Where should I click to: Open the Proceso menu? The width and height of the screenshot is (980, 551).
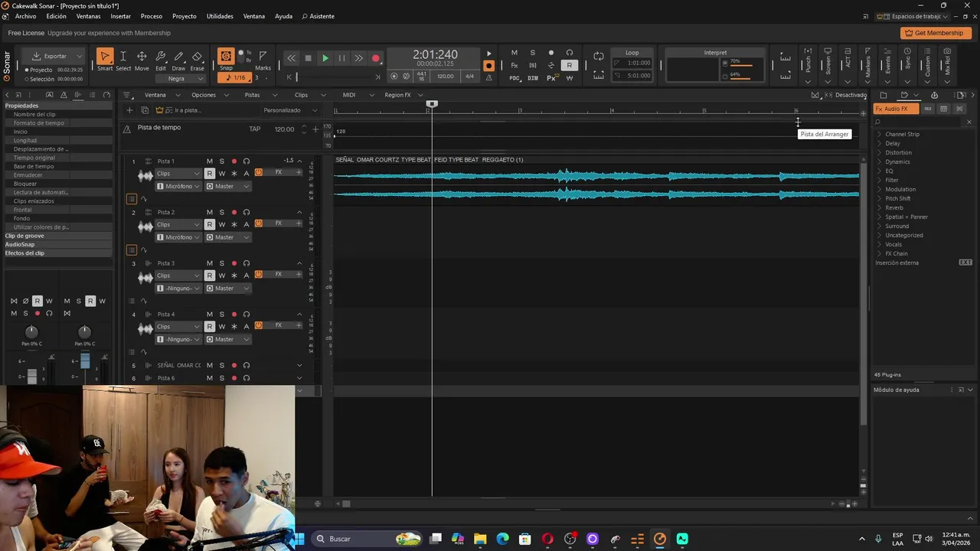(151, 16)
